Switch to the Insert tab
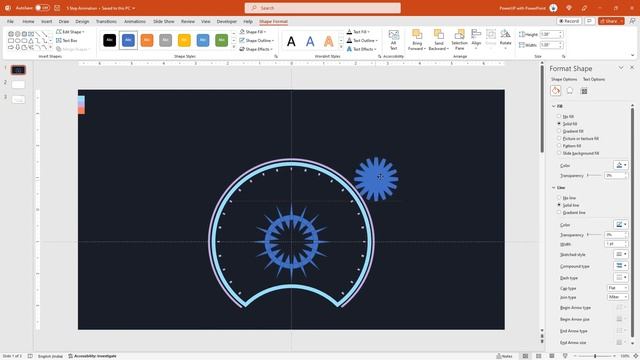Viewport: 640px width, 360px height. click(47, 21)
